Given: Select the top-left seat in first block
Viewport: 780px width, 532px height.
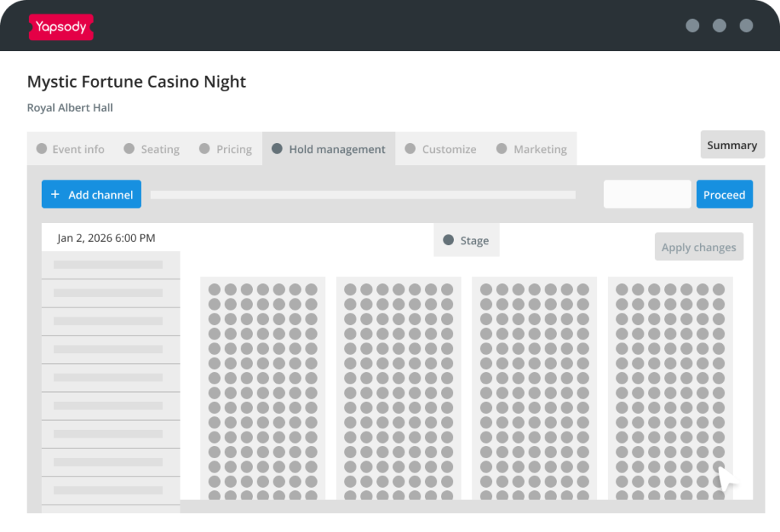Looking at the screenshot, I should (214, 290).
